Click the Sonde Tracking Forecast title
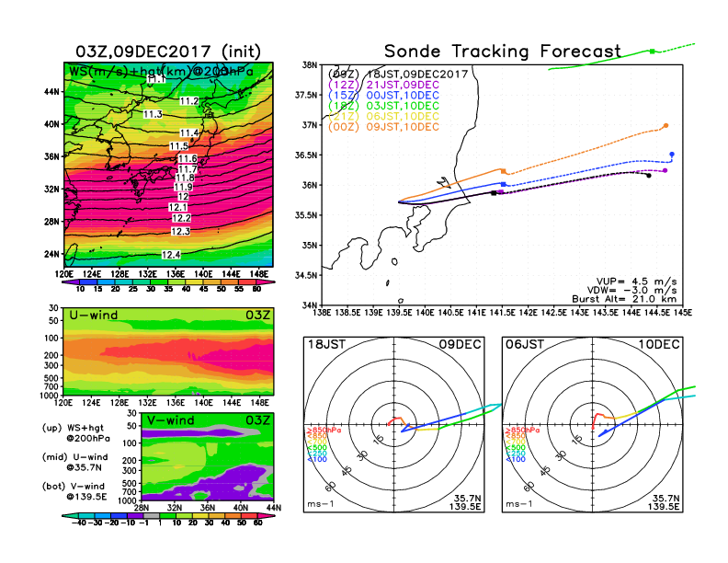728x563 pixels. [502, 51]
